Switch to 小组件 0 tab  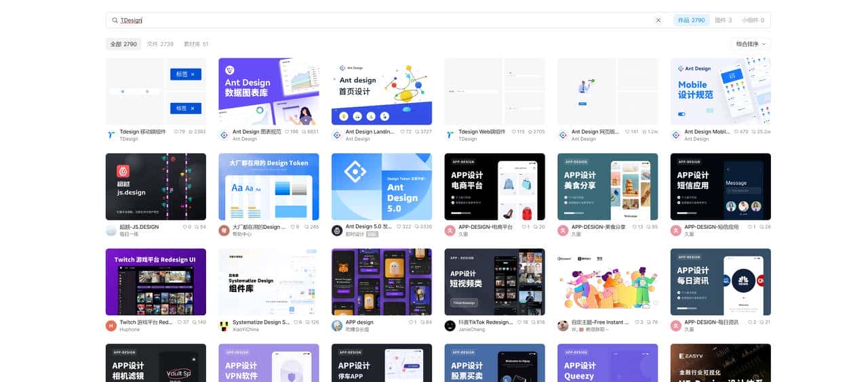[753, 20]
